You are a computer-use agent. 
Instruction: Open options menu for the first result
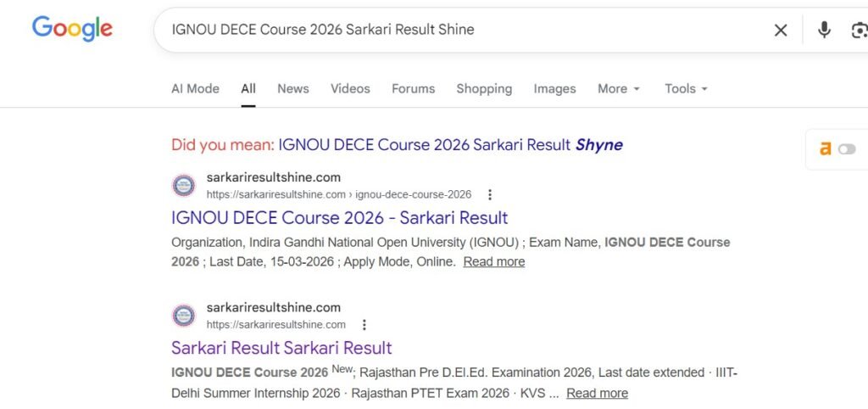tap(489, 194)
